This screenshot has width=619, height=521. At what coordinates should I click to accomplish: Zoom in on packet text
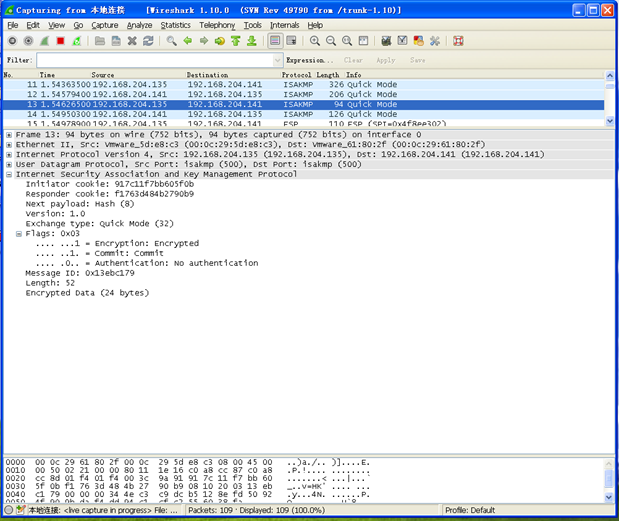click(x=315, y=41)
